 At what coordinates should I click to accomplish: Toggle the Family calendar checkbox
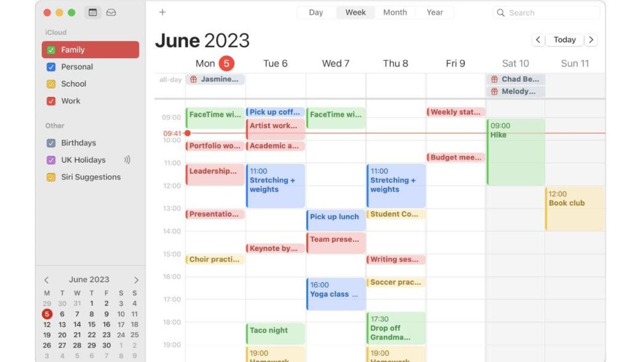pos(52,50)
